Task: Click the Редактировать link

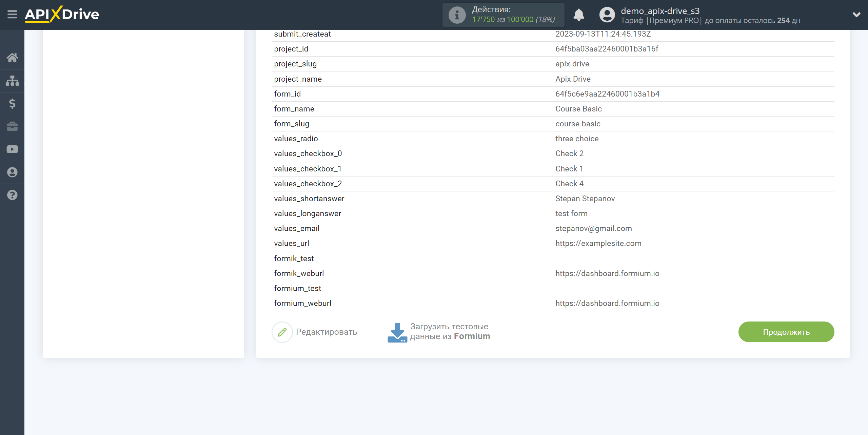Action: click(327, 332)
